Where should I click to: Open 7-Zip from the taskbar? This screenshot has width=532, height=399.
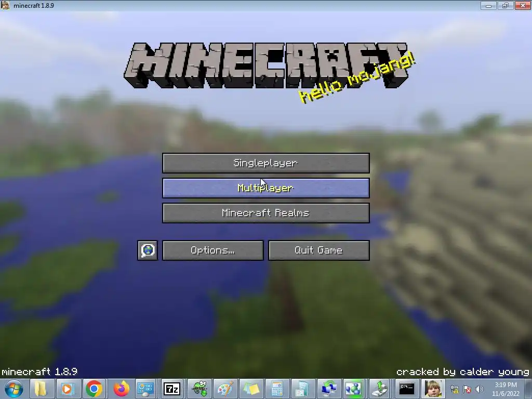point(172,389)
